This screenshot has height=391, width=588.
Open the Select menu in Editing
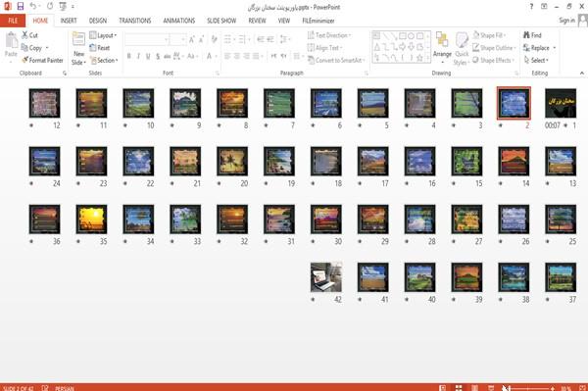coord(536,60)
